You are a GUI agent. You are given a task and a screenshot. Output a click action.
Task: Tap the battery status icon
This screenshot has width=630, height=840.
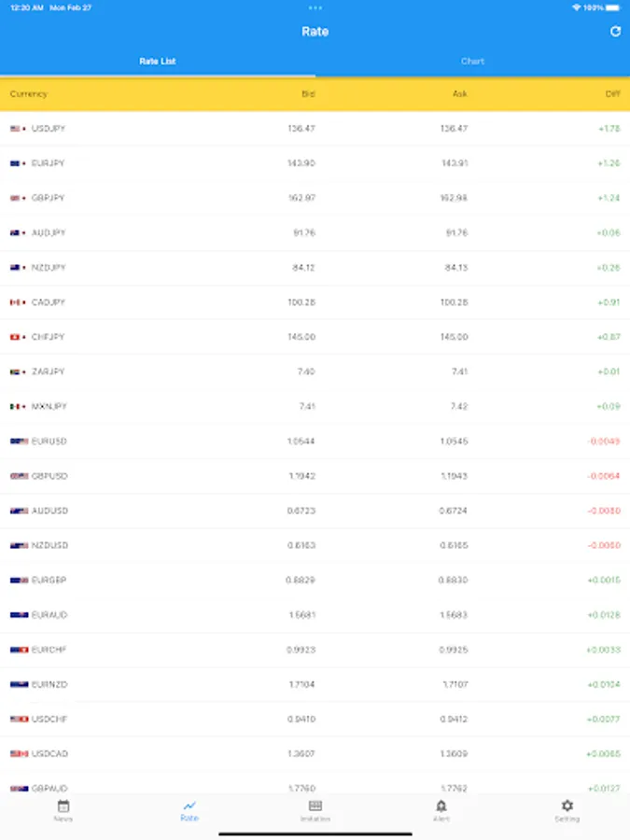click(612, 7)
